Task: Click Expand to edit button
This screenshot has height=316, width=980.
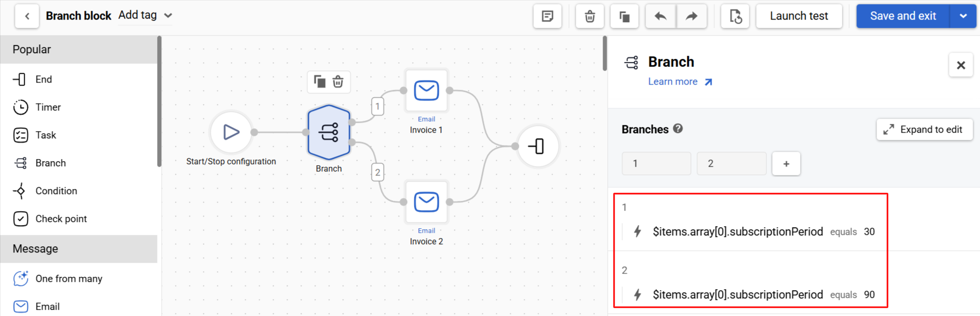Action: (925, 130)
